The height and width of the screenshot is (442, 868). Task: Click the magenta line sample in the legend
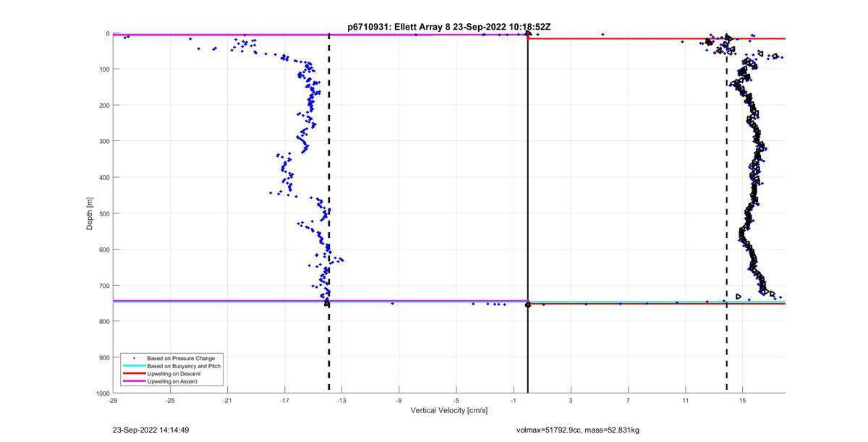pos(134,381)
